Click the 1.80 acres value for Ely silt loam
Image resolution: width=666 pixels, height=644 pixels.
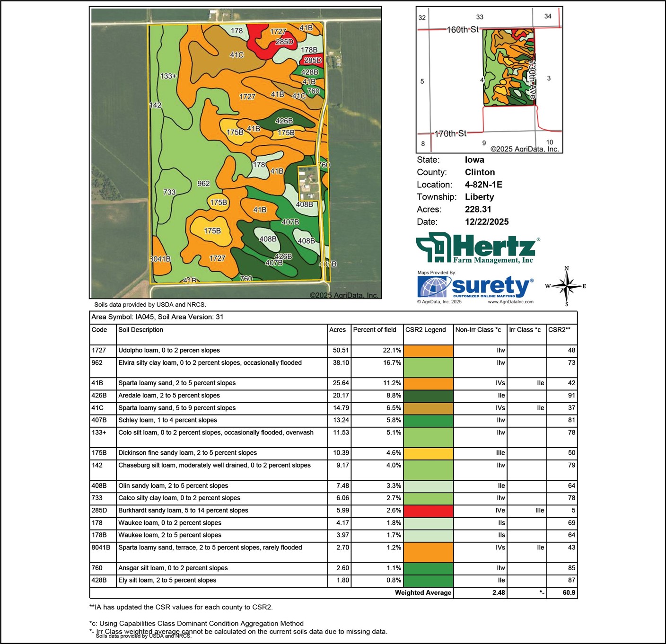coord(343,581)
